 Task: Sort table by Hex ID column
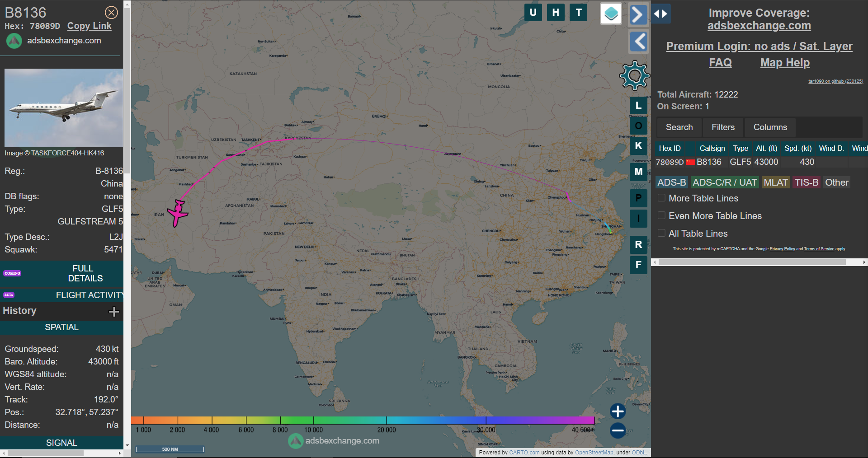(670, 148)
